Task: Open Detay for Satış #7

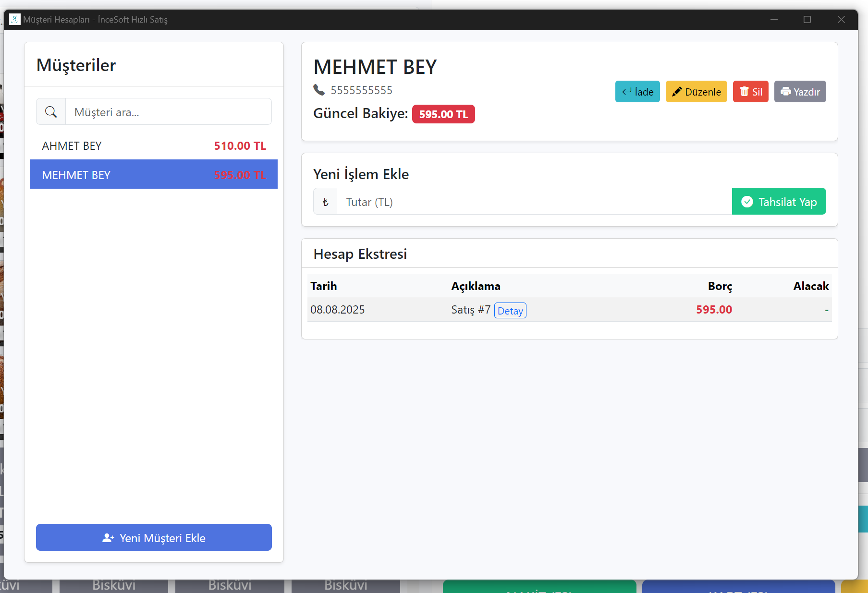Action: (510, 311)
